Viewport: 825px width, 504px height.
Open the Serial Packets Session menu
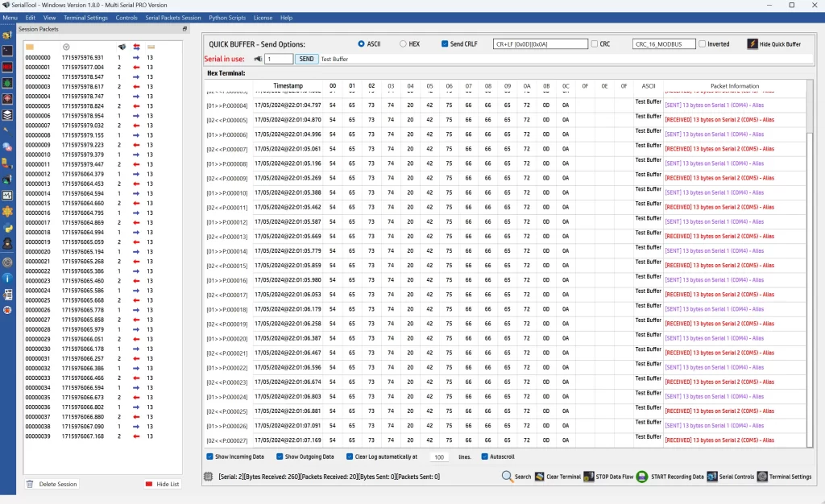173,18
